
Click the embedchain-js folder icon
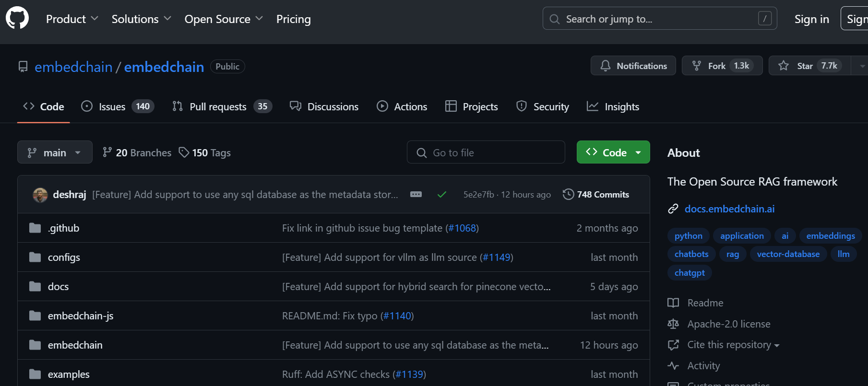pos(35,316)
